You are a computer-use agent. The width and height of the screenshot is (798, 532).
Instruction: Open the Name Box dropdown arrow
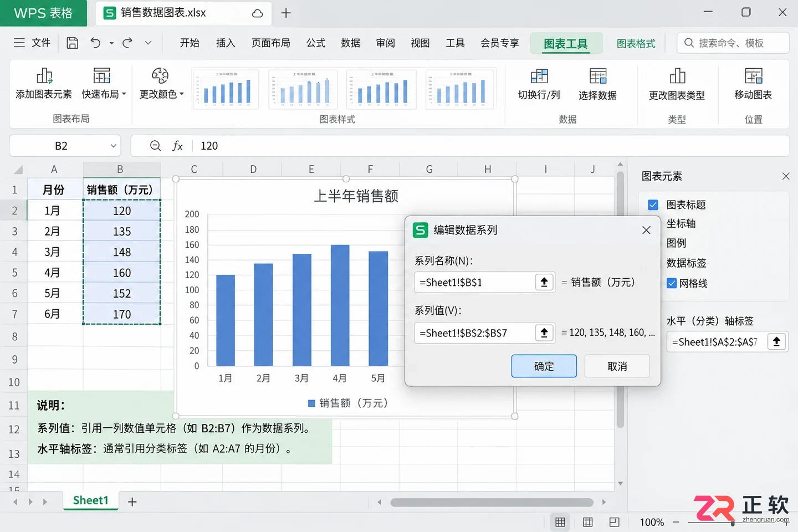113,146
